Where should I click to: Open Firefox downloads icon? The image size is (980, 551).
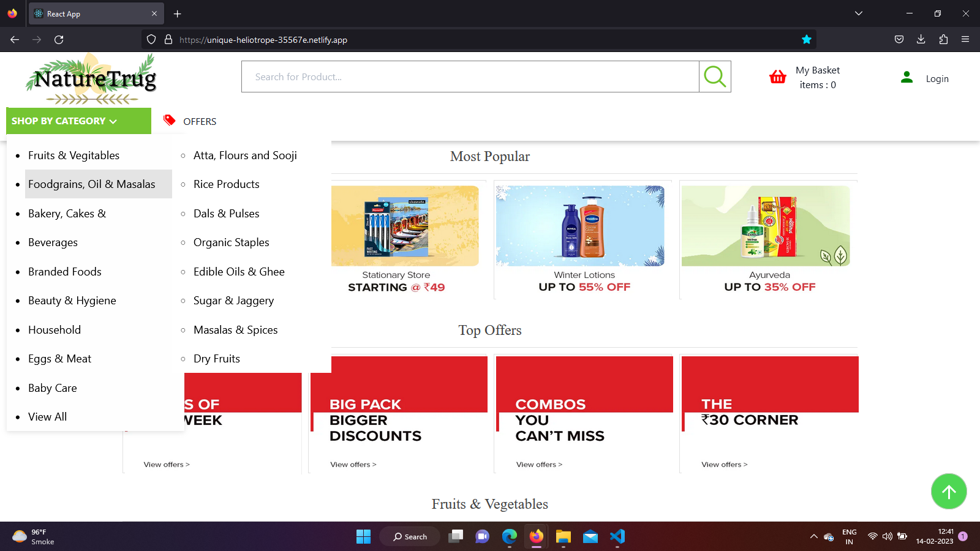click(921, 40)
